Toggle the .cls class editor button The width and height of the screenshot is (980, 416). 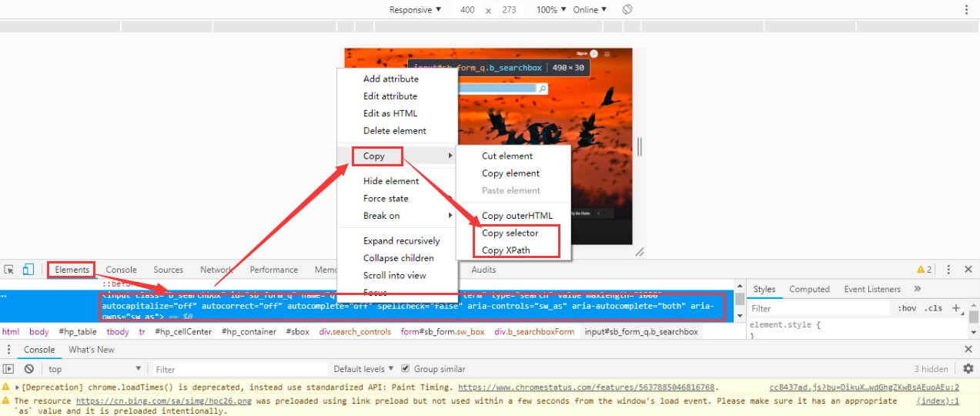point(934,308)
